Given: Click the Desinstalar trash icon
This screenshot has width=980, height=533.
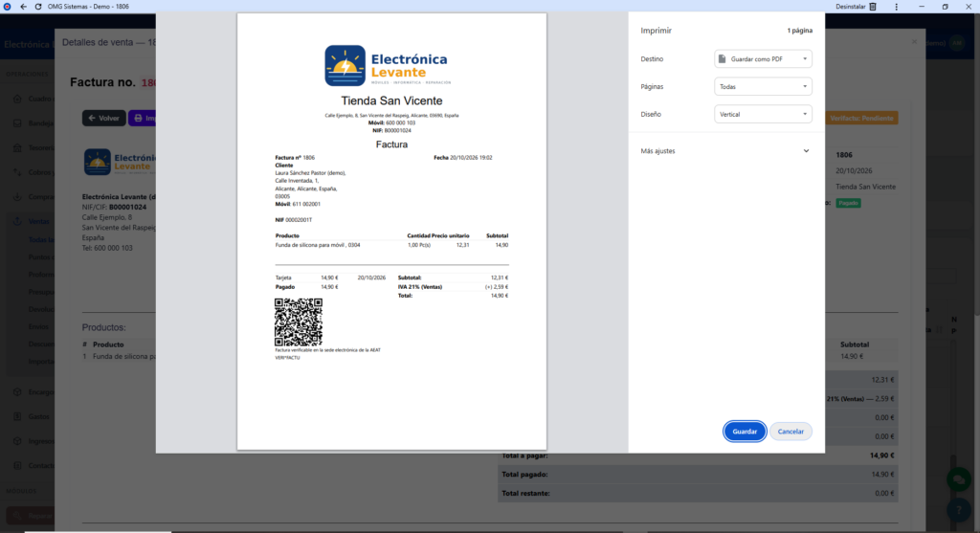Looking at the screenshot, I should click(x=873, y=7).
